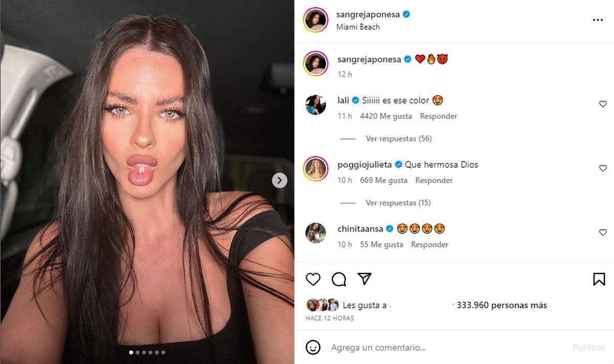Screen dimensions: 614x364
Task: Expand Ver respuestas (56) under lali's comment
Action: pyautogui.click(x=399, y=139)
